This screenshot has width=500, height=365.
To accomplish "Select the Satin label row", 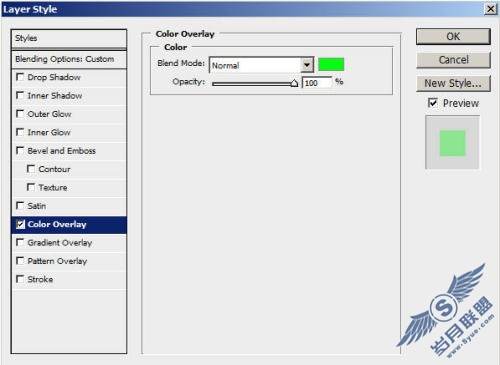I will 69,206.
